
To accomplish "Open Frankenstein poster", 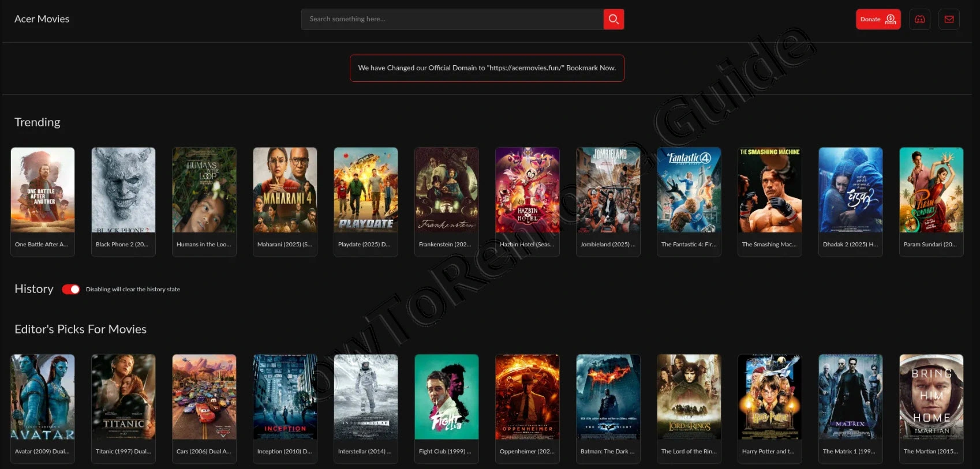I will click(x=447, y=190).
